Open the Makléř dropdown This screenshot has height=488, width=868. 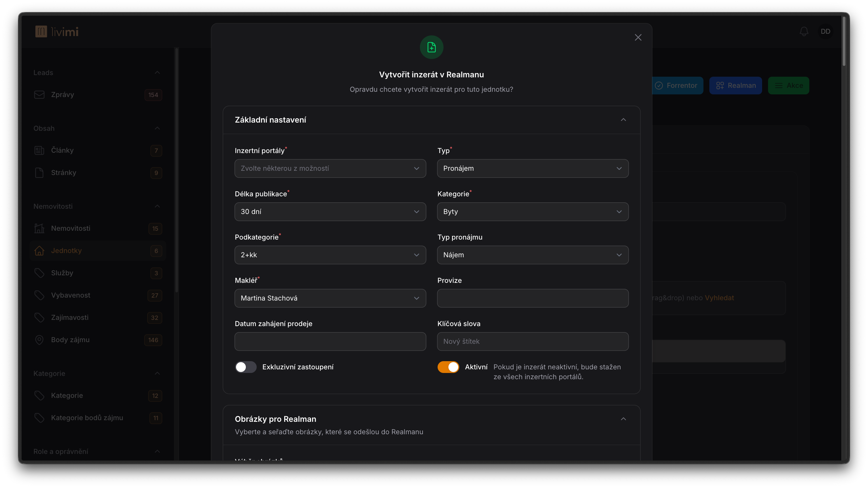point(330,298)
